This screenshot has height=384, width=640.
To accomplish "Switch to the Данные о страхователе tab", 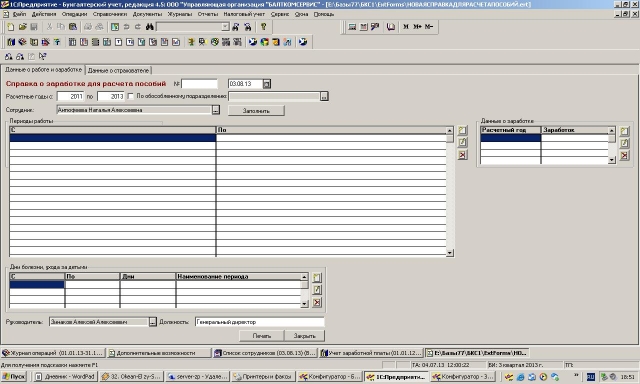I will 119,71.
